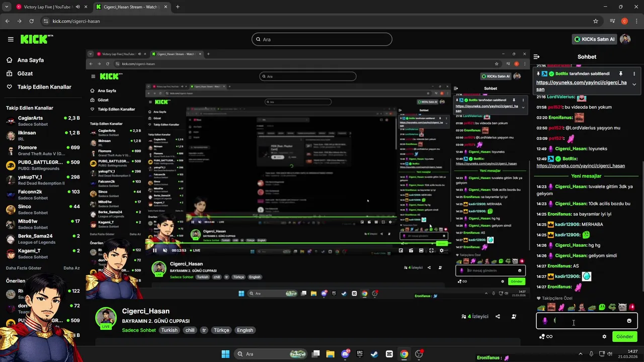
Task: Click the Chrome profile C icon
Action: 624,21
